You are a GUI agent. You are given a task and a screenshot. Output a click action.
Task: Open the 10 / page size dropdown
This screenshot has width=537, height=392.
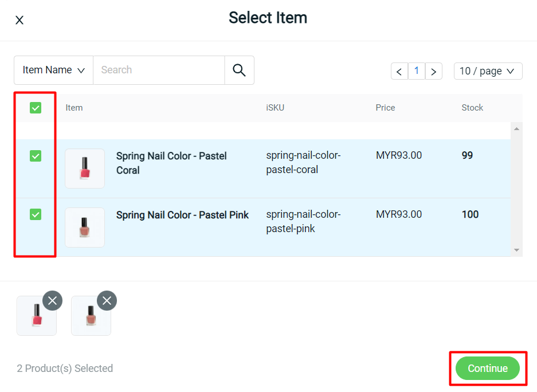click(488, 71)
